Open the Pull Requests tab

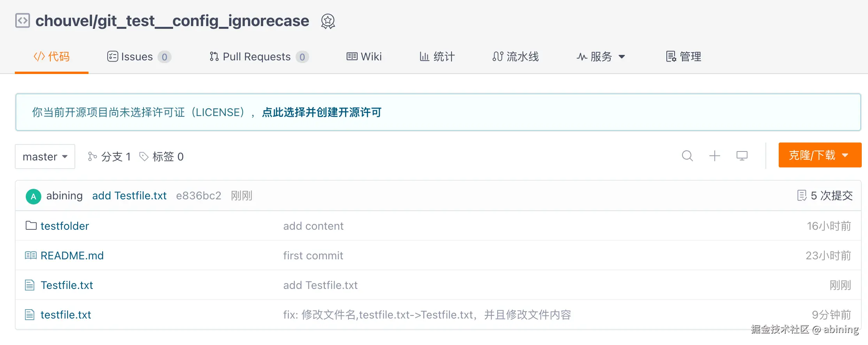259,57
